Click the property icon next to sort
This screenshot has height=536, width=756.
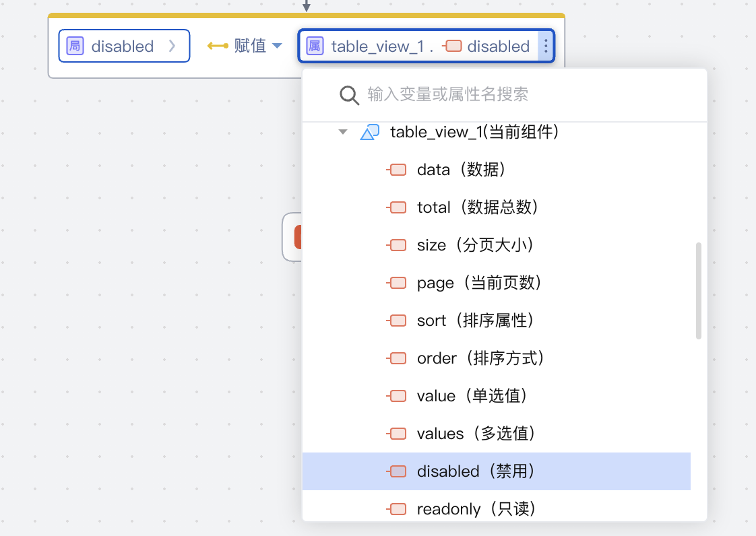coord(397,321)
